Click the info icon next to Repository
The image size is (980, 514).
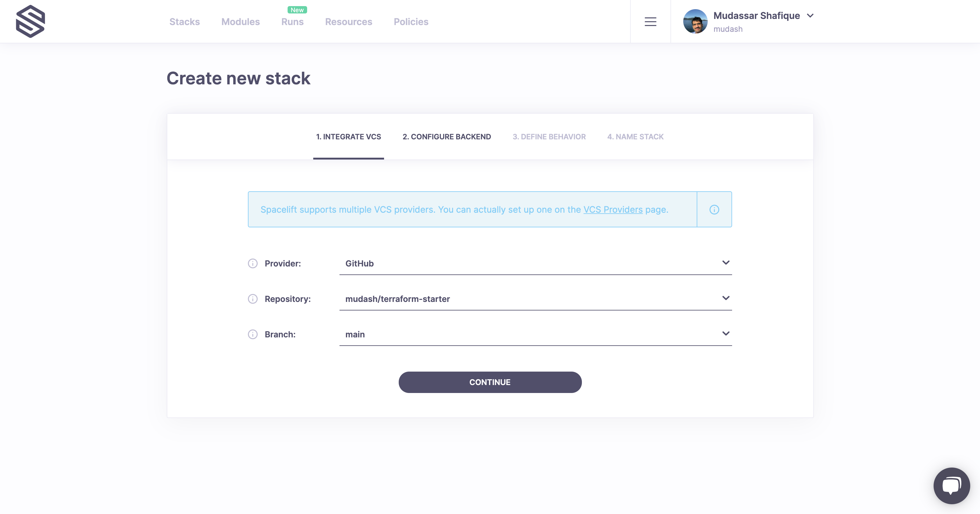[253, 299]
